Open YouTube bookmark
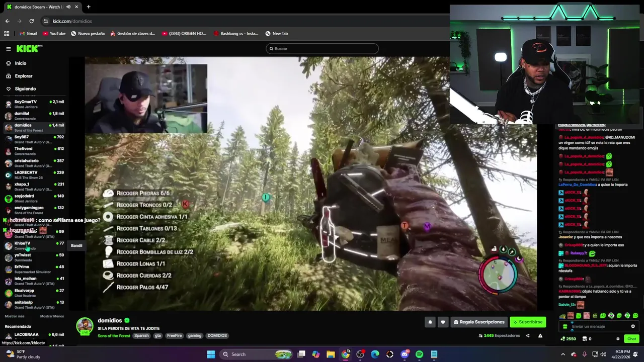This screenshot has height=362, width=644. click(x=54, y=34)
